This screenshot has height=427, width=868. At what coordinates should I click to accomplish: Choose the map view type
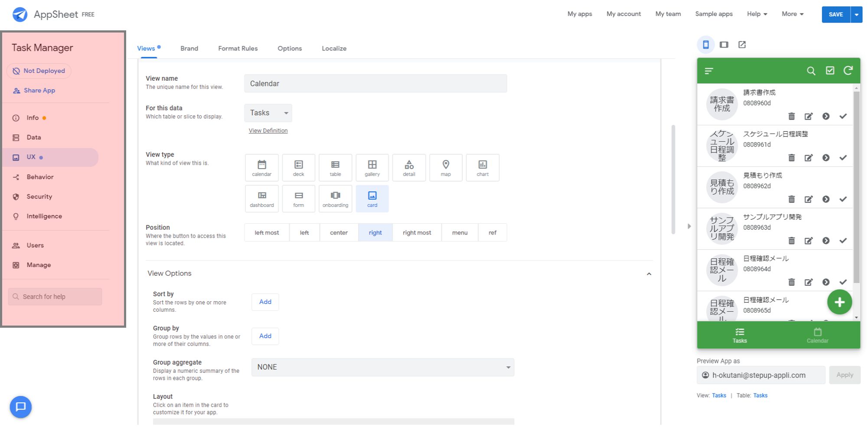point(445,167)
